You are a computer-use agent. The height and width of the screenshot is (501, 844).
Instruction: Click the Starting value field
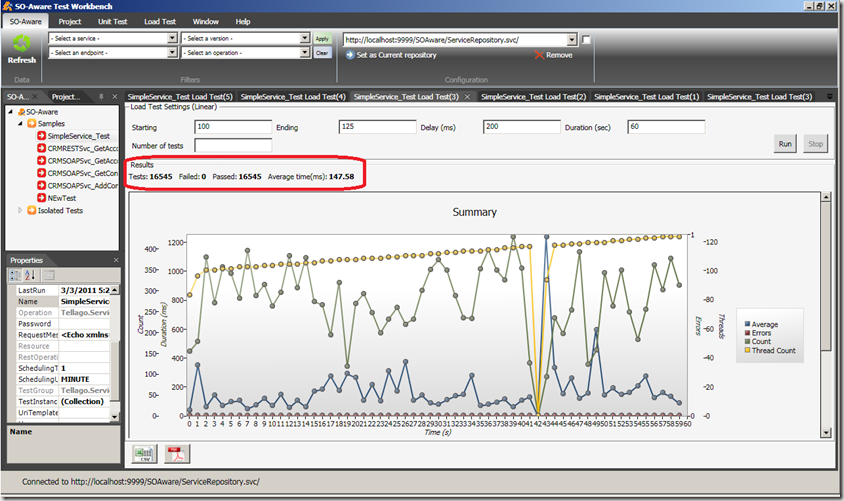(233, 127)
